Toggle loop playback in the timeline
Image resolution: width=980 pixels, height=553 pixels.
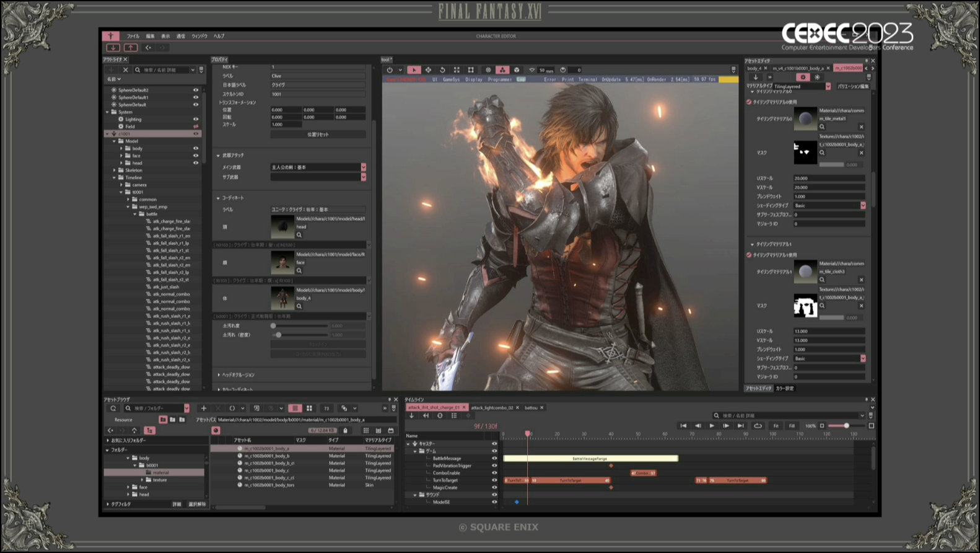pyautogui.click(x=758, y=426)
